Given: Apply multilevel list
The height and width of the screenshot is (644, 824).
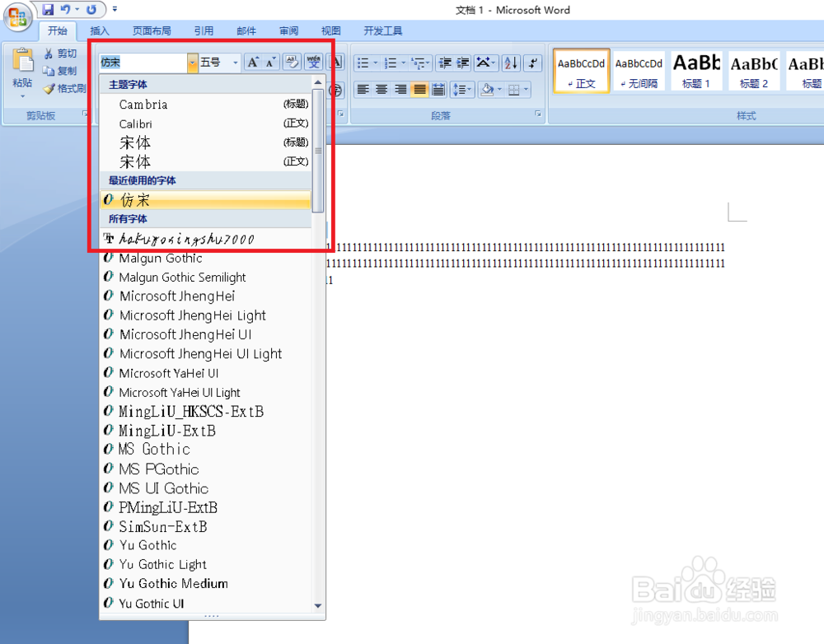Looking at the screenshot, I should tap(420, 63).
